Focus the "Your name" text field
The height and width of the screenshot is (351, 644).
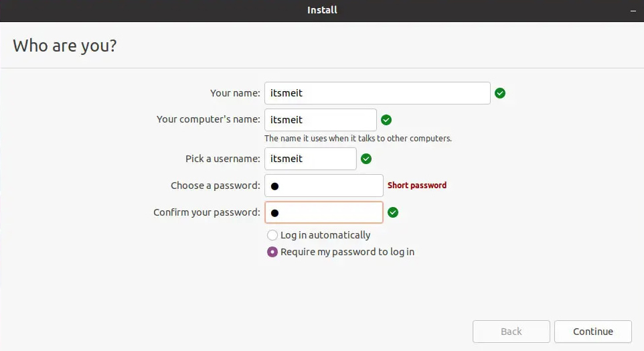click(377, 93)
